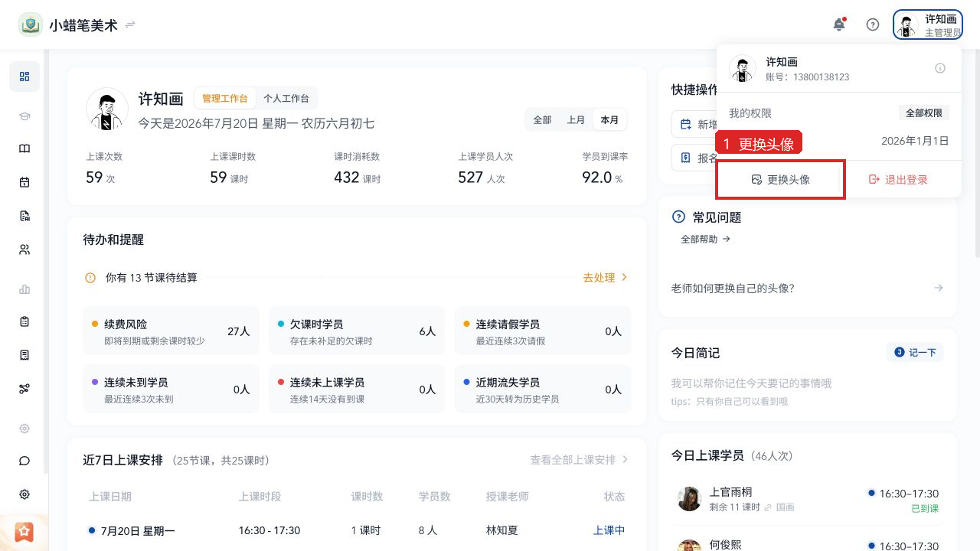This screenshot has width=980, height=551.
Task: Open the 连续未上课学员 card
Action: point(356,390)
